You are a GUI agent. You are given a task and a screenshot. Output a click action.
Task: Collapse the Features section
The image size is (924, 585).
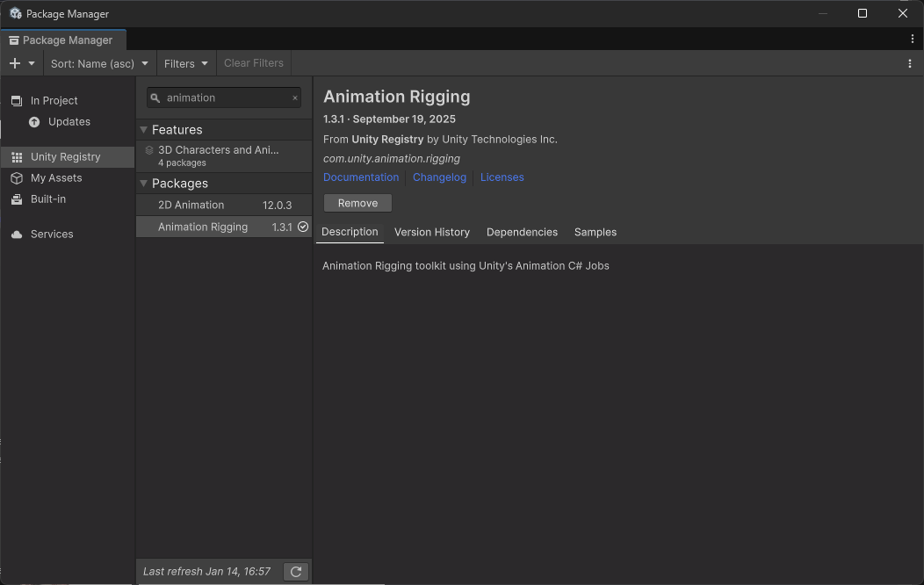pyautogui.click(x=143, y=130)
